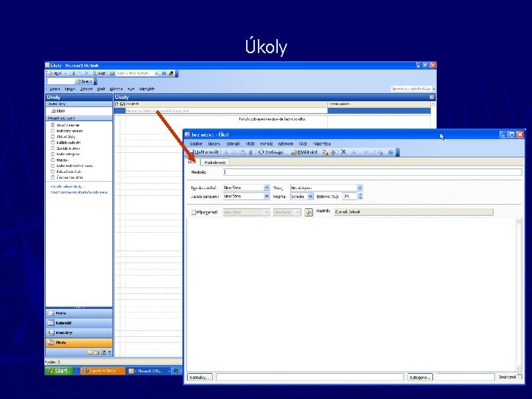532x399 pixels.
Task: Open Kalendář in navigation pane
Action: pos(79,323)
